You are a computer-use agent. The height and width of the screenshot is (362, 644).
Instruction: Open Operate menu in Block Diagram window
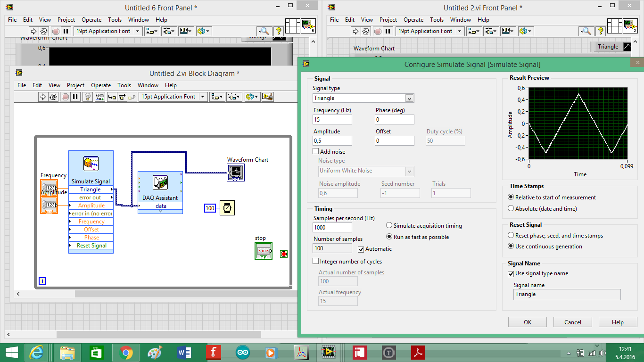point(101,85)
